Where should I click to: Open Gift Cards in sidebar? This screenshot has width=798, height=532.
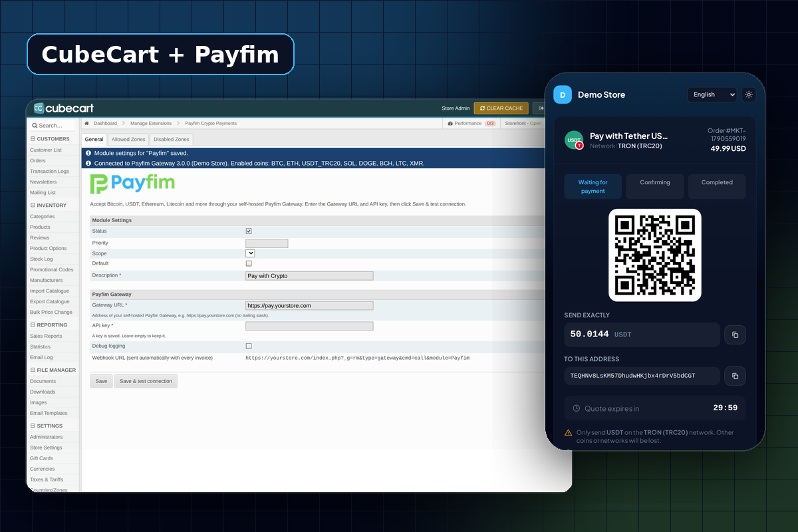pos(41,459)
